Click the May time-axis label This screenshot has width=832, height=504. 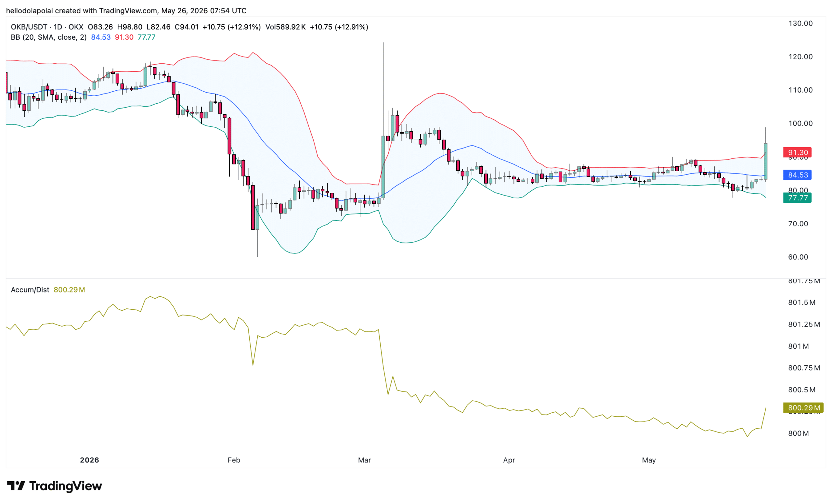[x=649, y=460]
